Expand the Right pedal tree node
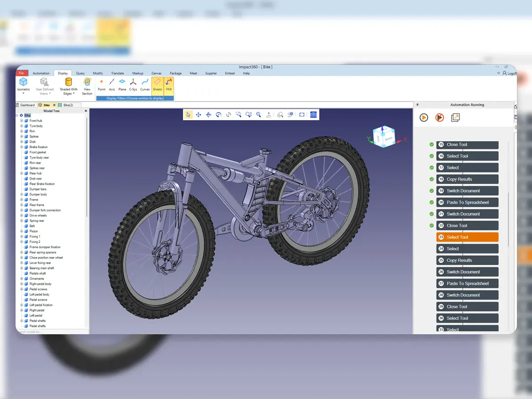 click(x=21, y=310)
